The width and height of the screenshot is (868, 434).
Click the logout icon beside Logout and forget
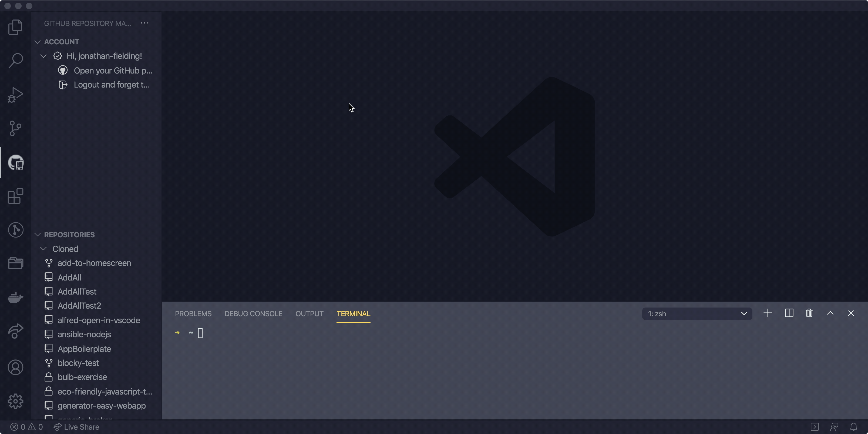tap(63, 85)
